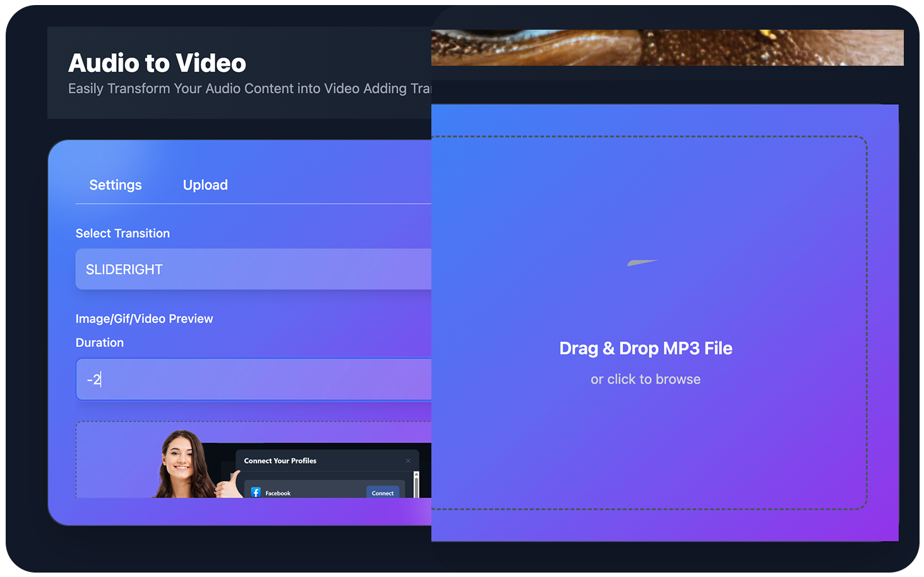Select the -2 value in the Duration box
The width and height of the screenshot is (924, 577).
93,379
